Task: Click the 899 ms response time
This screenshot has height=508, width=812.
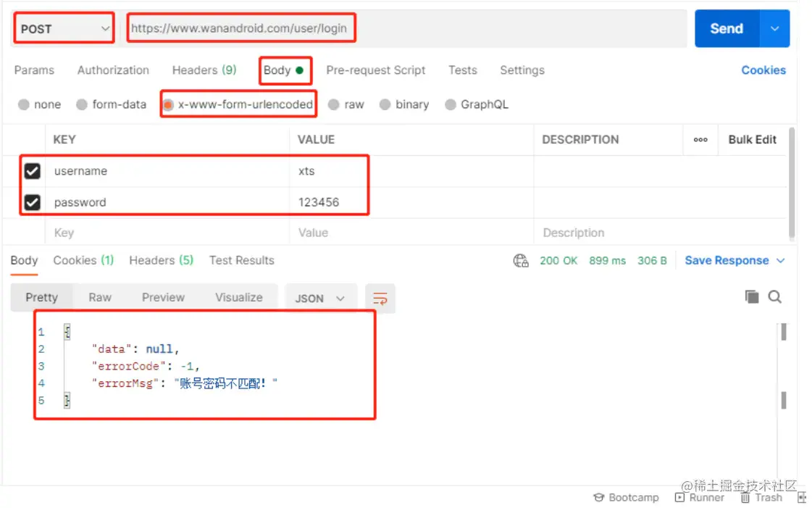Action: tap(607, 260)
